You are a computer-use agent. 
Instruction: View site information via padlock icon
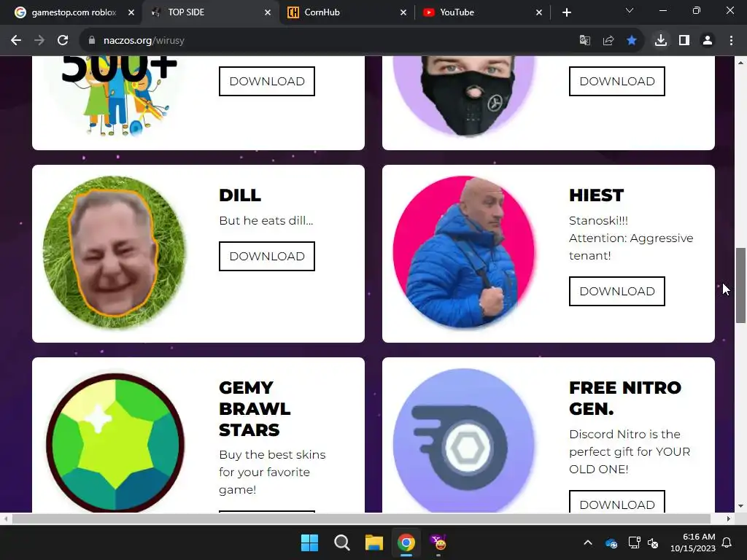click(92, 41)
